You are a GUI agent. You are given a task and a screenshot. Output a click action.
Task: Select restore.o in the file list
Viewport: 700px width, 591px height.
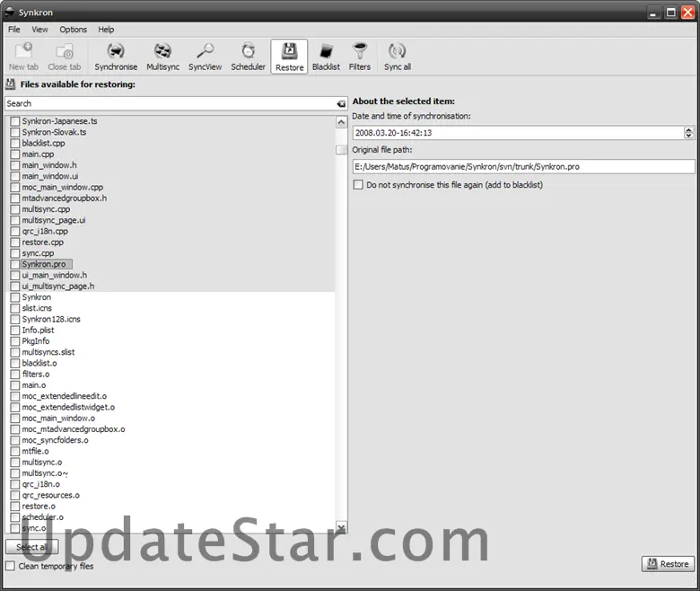pos(39,507)
